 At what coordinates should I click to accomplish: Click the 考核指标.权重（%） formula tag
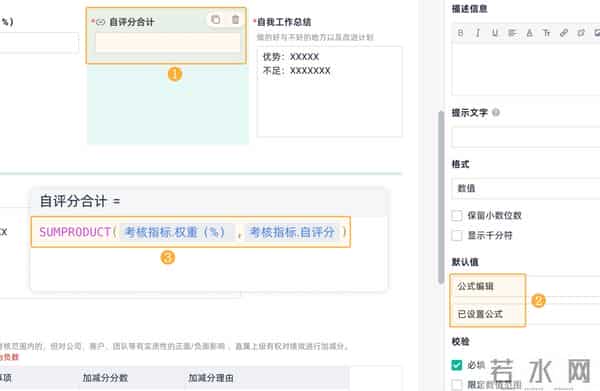(x=176, y=232)
